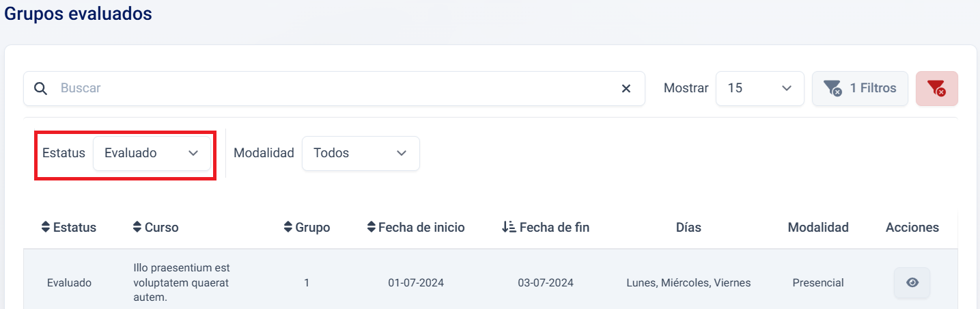
Task: Click the funnel icon on Filtros button
Action: 832,89
